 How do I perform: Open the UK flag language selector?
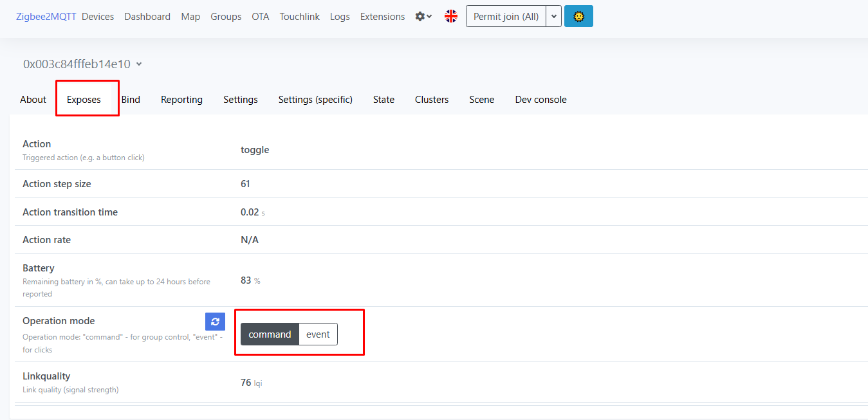[451, 17]
